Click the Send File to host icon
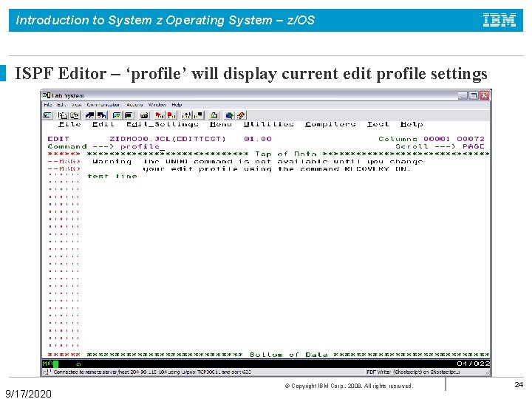The height and width of the screenshot is (399, 532). (x=90, y=115)
